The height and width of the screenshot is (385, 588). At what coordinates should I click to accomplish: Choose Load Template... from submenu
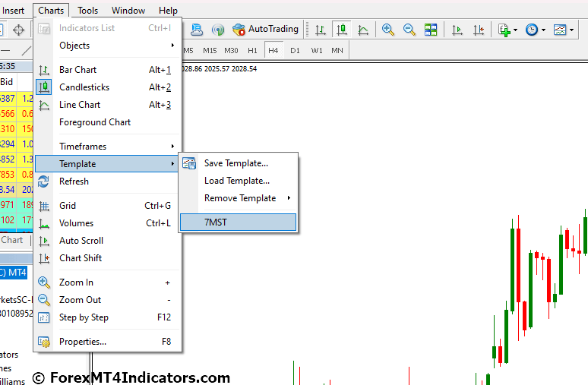pyautogui.click(x=236, y=181)
